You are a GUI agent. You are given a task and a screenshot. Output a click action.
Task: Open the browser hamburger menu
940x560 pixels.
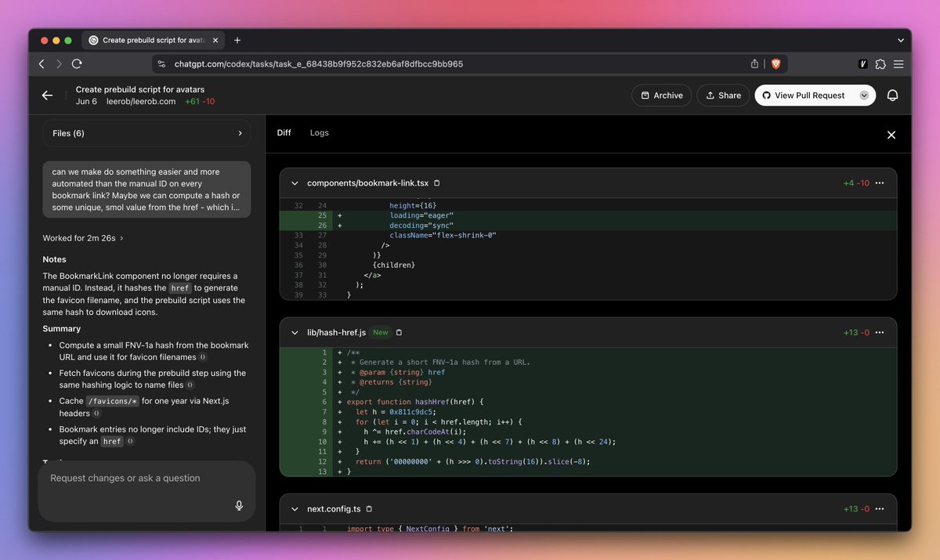[898, 64]
